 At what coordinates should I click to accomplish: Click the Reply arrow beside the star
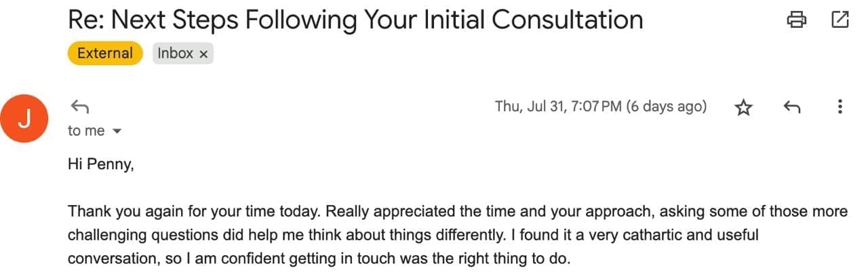(x=791, y=107)
